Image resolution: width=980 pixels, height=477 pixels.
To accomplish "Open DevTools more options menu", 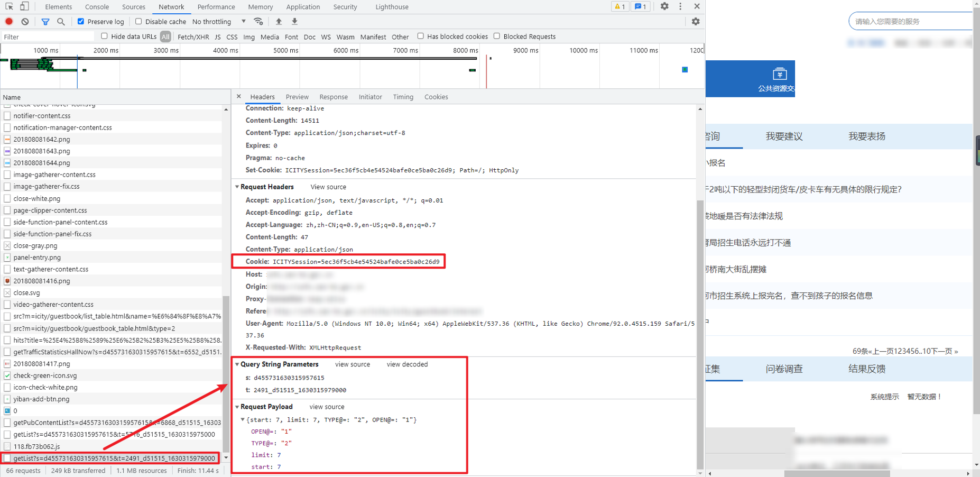I will pos(680,6).
